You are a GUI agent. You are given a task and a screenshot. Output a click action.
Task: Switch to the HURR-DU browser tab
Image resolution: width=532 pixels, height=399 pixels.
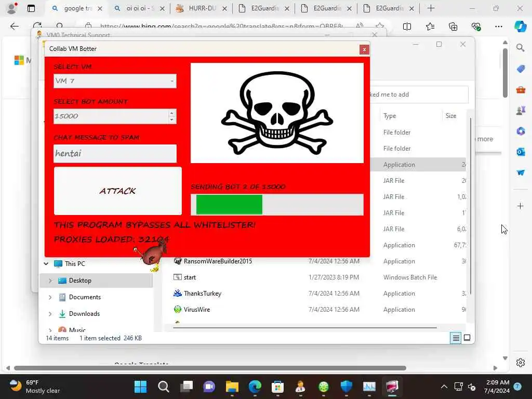point(202,8)
